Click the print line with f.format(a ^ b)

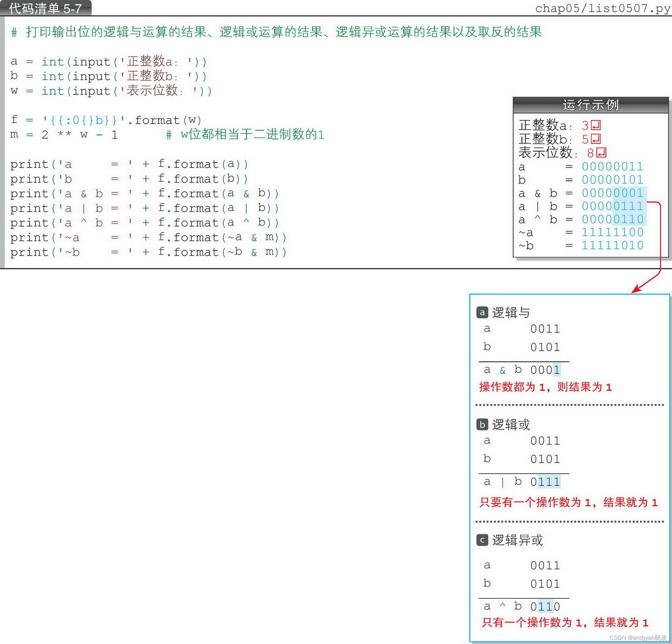coord(144,223)
